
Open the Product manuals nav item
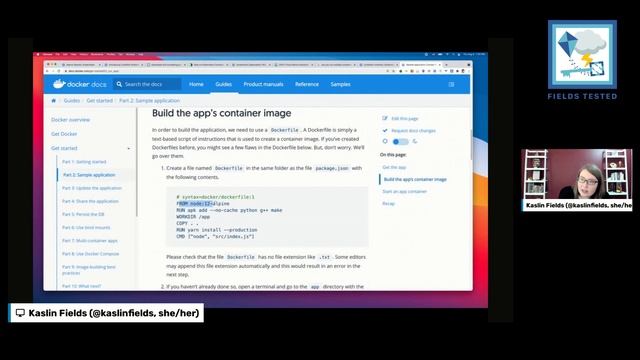click(263, 84)
